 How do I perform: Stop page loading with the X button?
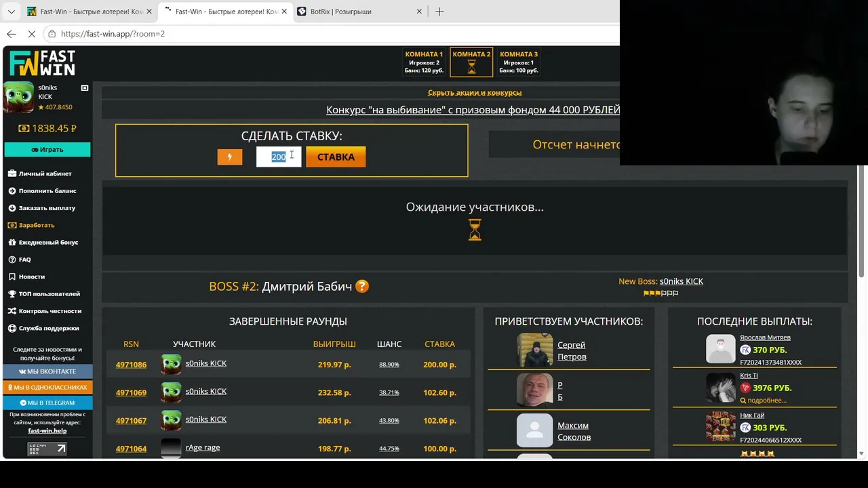point(31,34)
